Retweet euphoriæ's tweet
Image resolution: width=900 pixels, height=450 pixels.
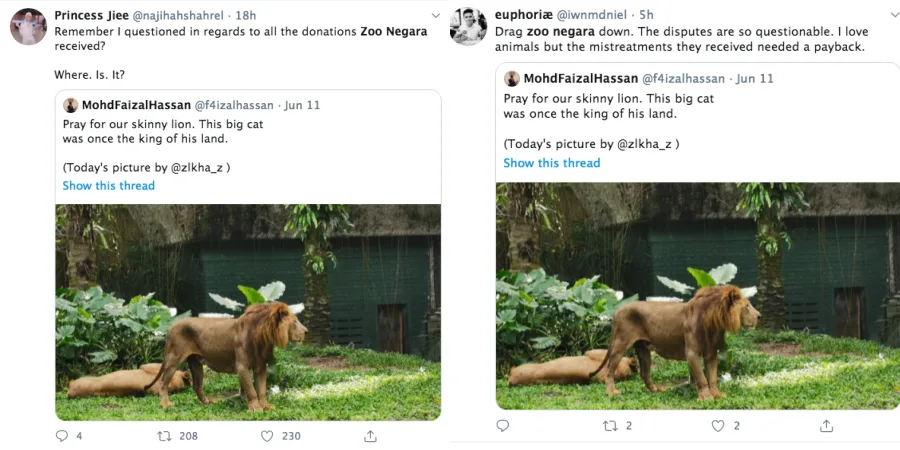coord(610,425)
